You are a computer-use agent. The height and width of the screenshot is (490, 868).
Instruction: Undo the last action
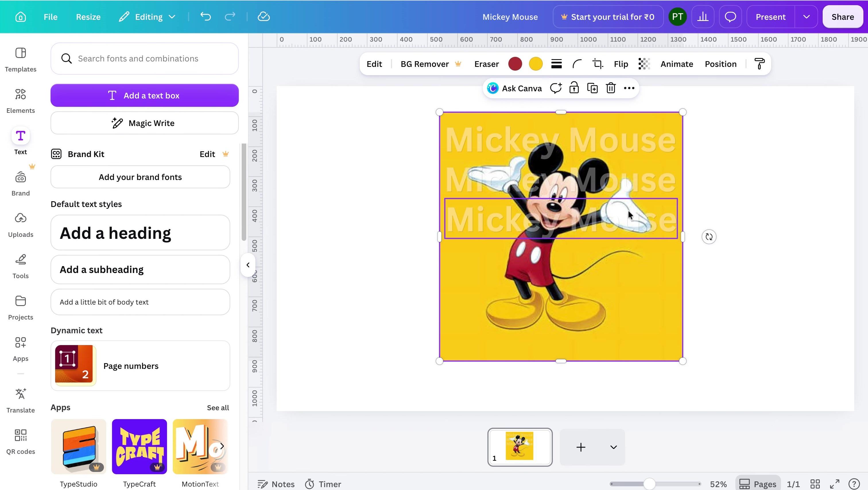click(x=206, y=17)
